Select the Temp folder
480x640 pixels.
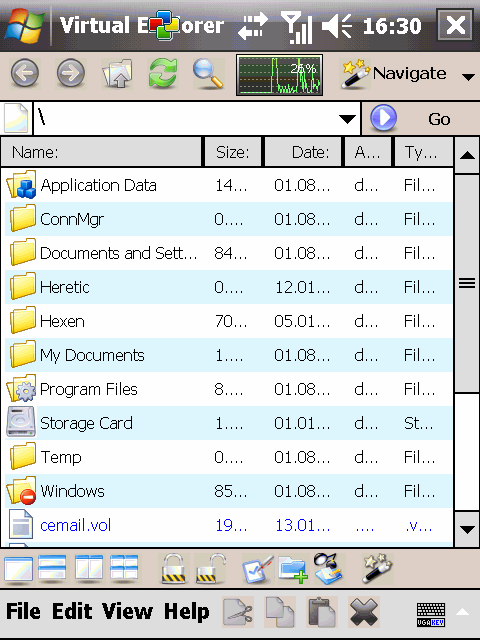tap(229, 457)
